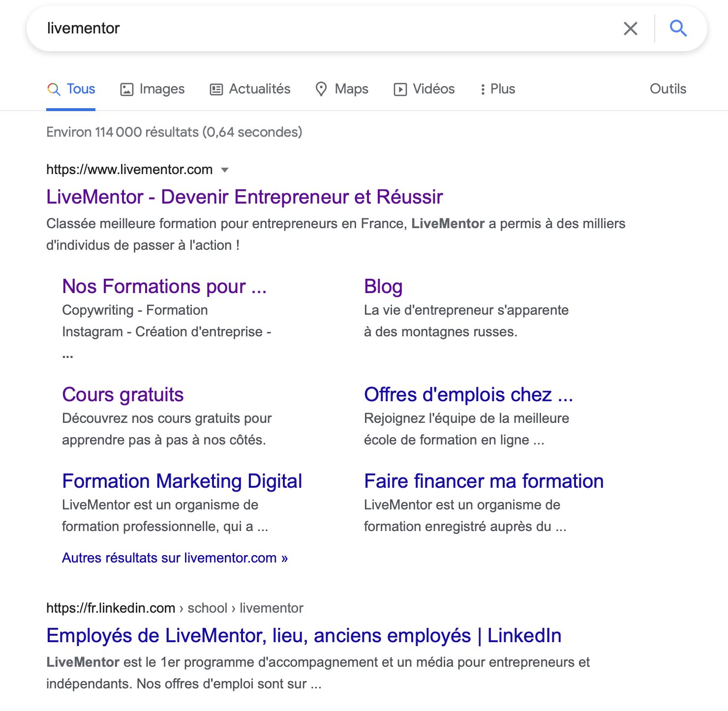Expand the Plus menu
Screen dimensions: 728x711
pos(498,89)
